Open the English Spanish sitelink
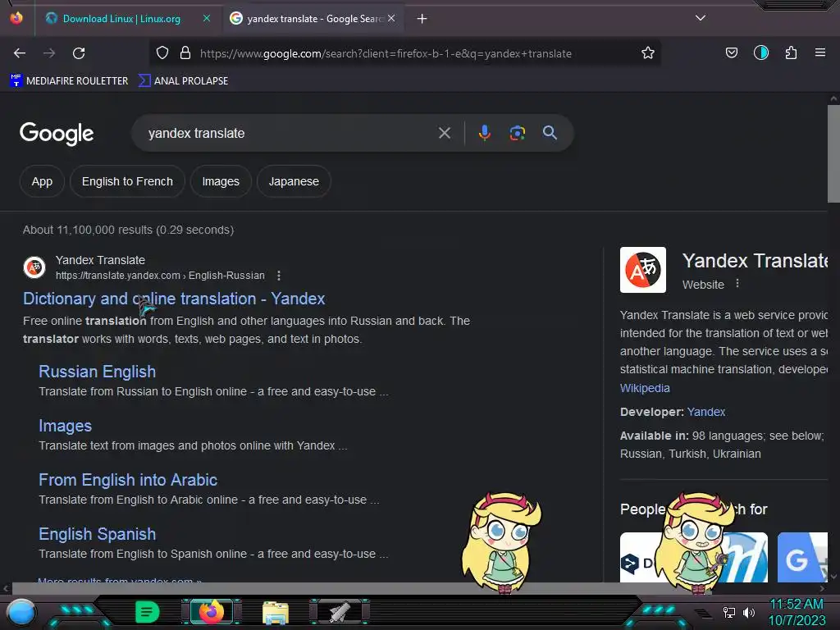The height and width of the screenshot is (630, 840). pos(98,534)
